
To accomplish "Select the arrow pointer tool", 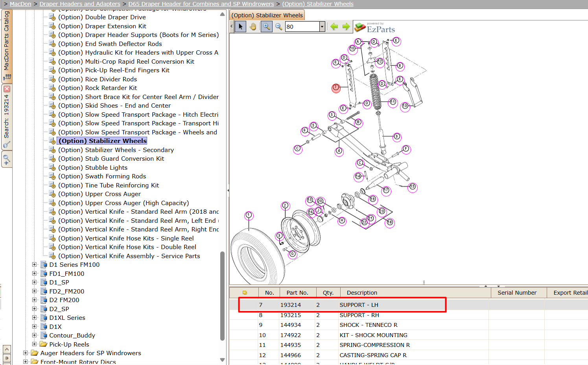I will click(x=241, y=27).
